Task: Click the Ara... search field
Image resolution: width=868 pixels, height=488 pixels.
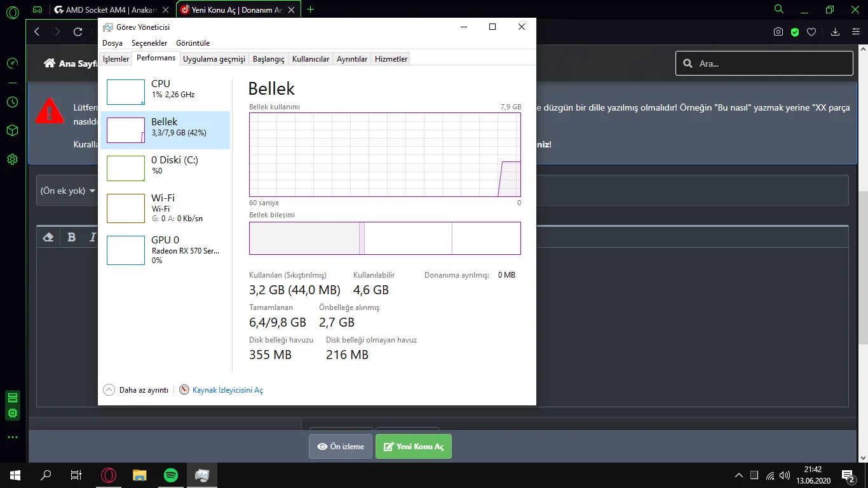Action: [764, 64]
